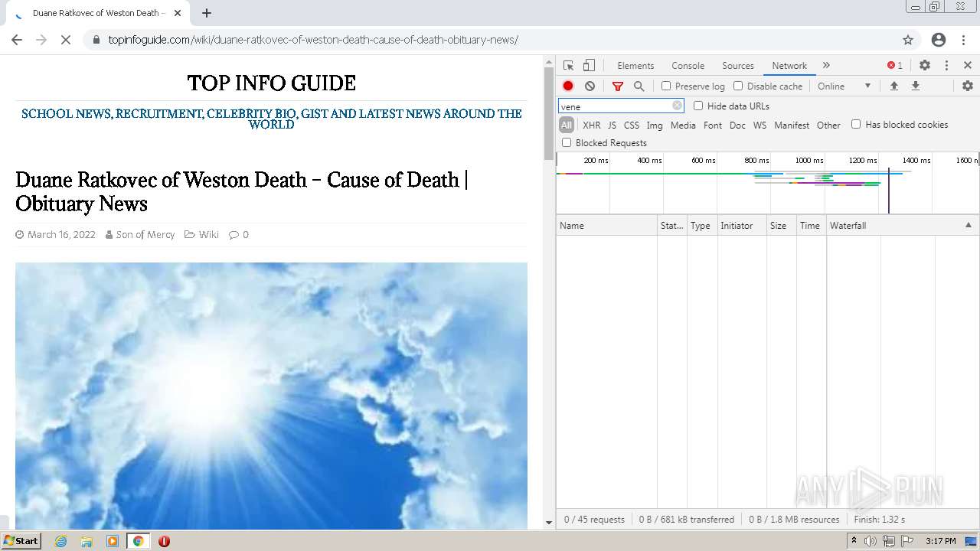The image size is (980, 551).
Task: Open network settings gear
Action: pyautogui.click(x=968, y=86)
